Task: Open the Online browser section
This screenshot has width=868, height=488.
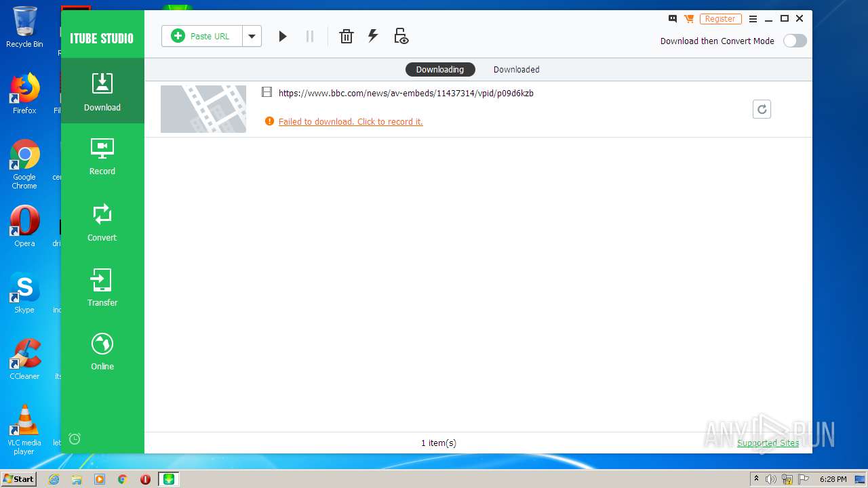Action: (x=102, y=352)
